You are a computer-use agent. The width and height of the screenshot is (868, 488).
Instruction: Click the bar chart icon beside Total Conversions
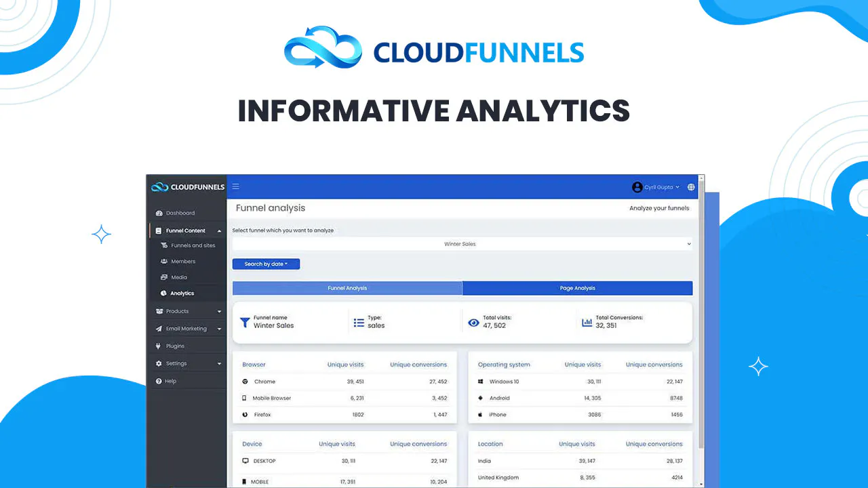click(x=587, y=323)
